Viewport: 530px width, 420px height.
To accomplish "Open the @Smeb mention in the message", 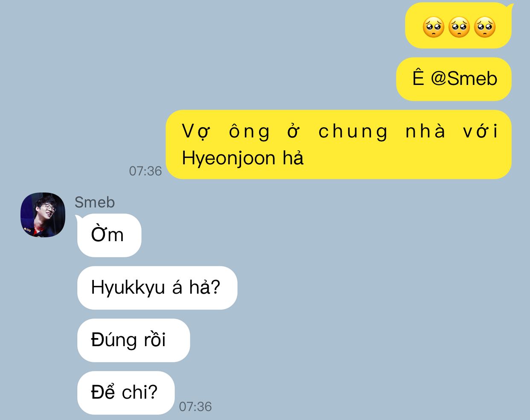I will coord(464,79).
